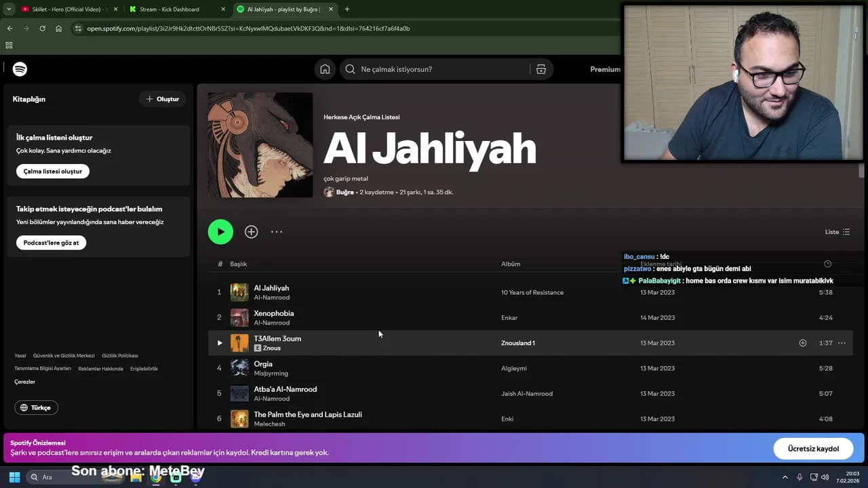Reload the current page
The image size is (868, 488).
tap(42, 28)
